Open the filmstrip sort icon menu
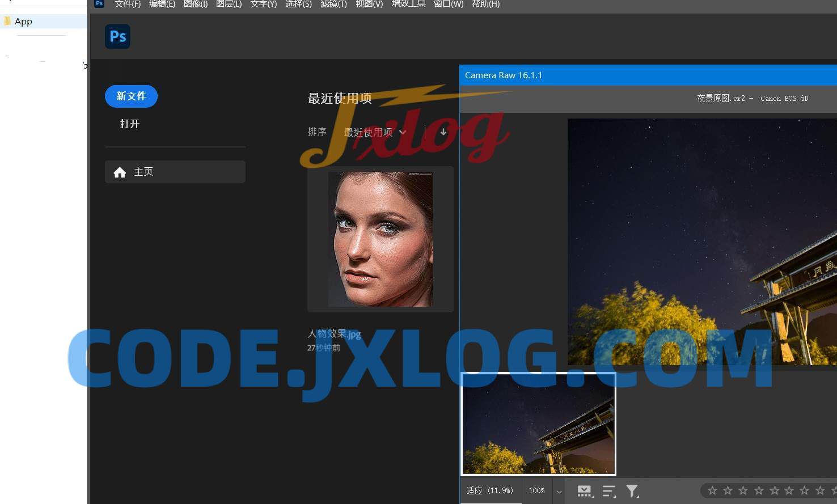This screenshot has width=837, height=504. point(609,491)
